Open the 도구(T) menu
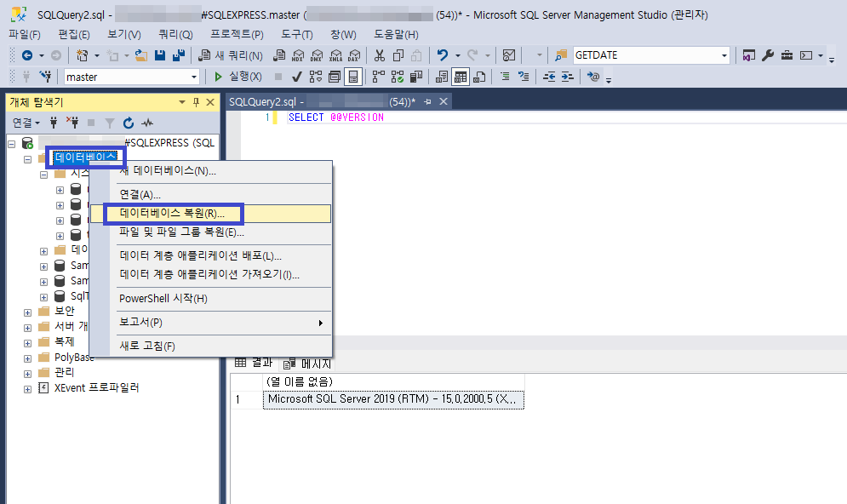 (296, 35)
